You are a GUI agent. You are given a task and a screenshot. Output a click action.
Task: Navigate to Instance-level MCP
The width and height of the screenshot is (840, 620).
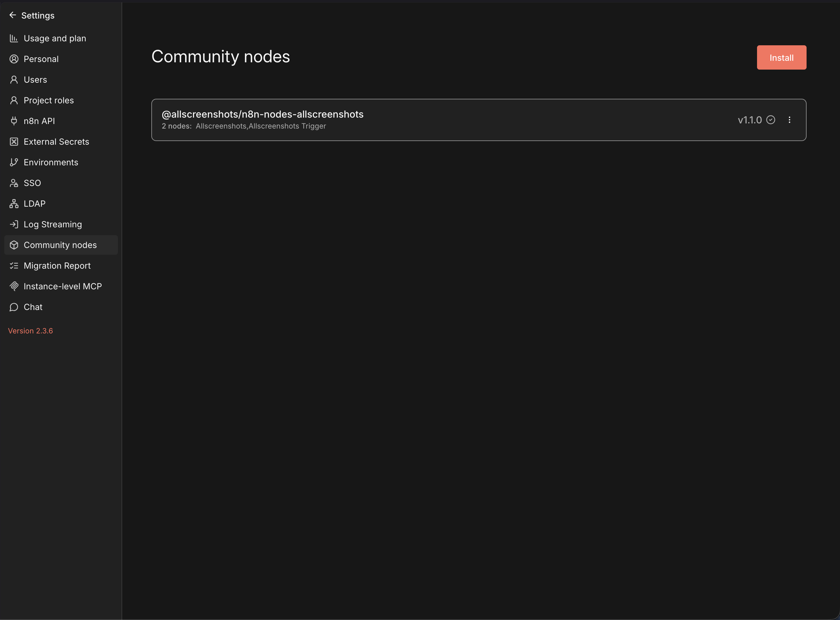[x=61, y=286]
